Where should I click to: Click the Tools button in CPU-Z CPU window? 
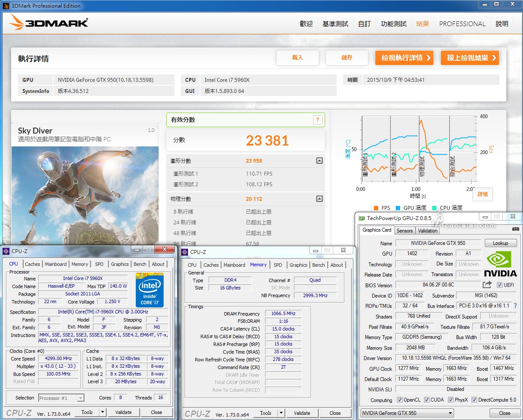[x=87, y=412]
